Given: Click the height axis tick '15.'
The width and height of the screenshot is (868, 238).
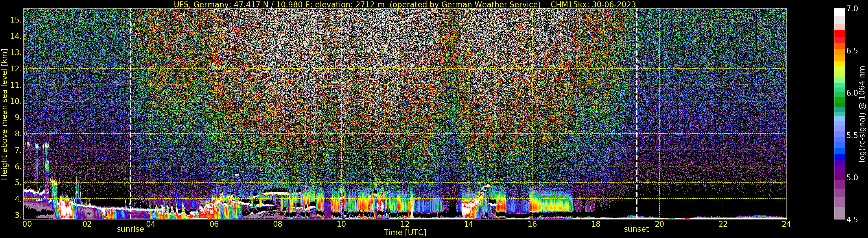Looking at the screenshot, I should 16,20.
